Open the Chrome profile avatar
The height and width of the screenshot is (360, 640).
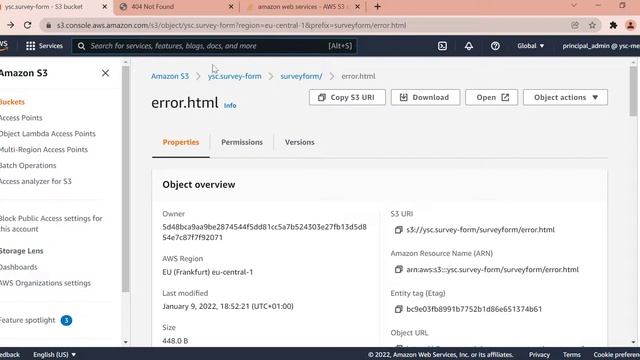[630, 25]
